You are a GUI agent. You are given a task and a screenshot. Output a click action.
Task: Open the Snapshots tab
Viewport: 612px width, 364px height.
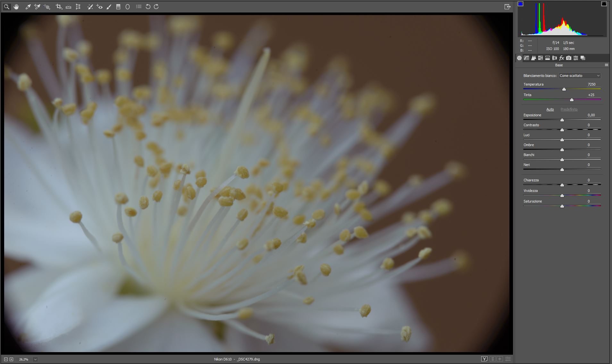[583, 58]
